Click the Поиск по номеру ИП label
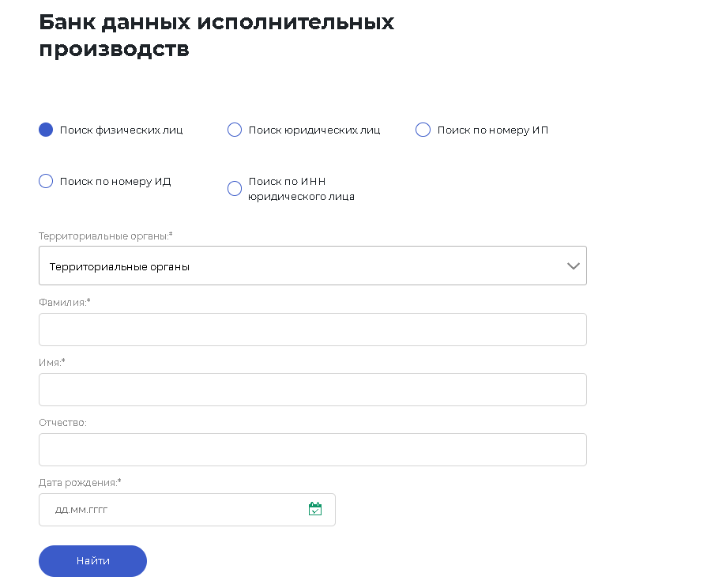The width and height of the screenshot is (726, 588). pos(493,130)
